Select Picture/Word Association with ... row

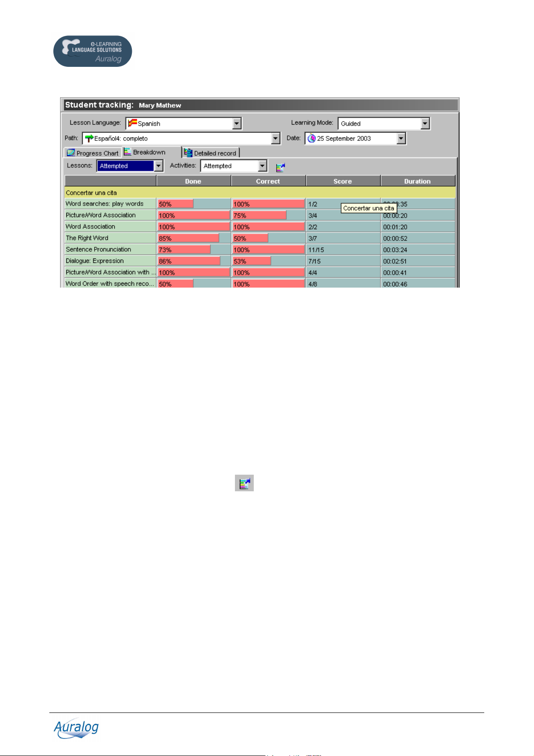(x=260, y=272)
